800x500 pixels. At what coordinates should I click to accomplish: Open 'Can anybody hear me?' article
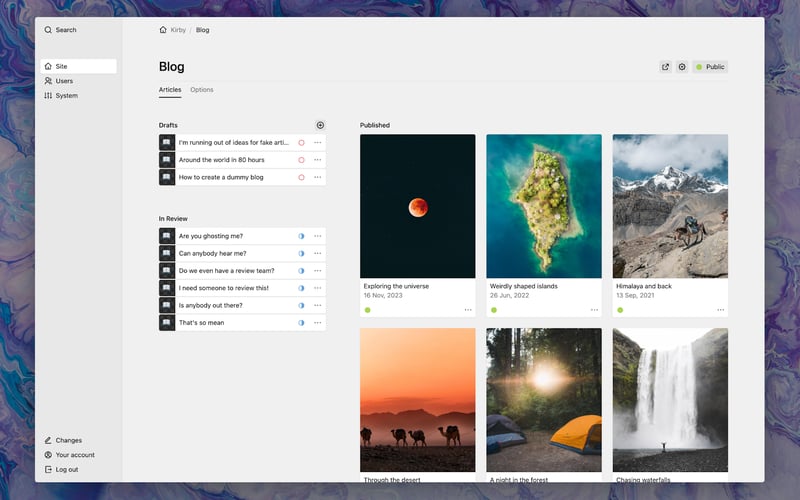coord(212,254)
